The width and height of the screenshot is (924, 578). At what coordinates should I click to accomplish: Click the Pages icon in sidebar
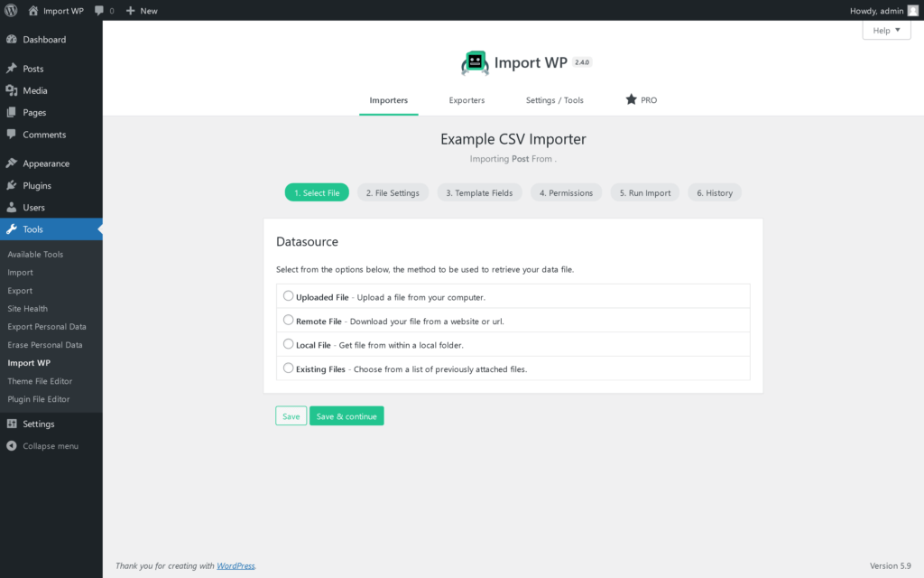pos(12,112)
